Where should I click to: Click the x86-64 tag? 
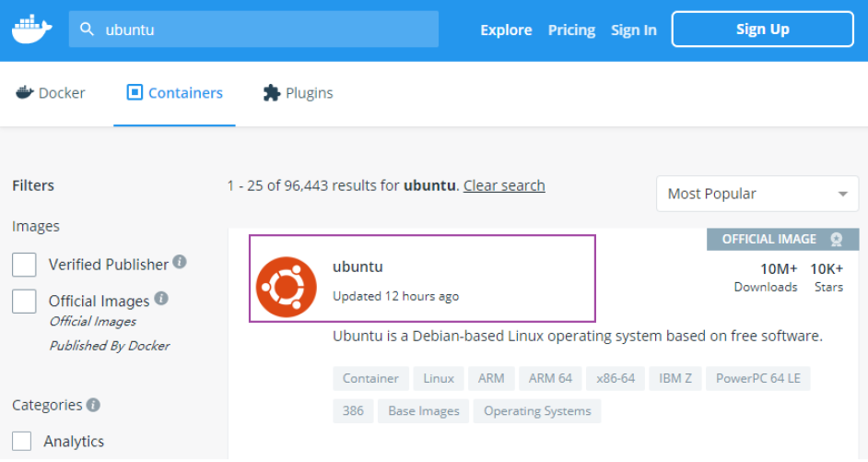click(x=616, y=378)
